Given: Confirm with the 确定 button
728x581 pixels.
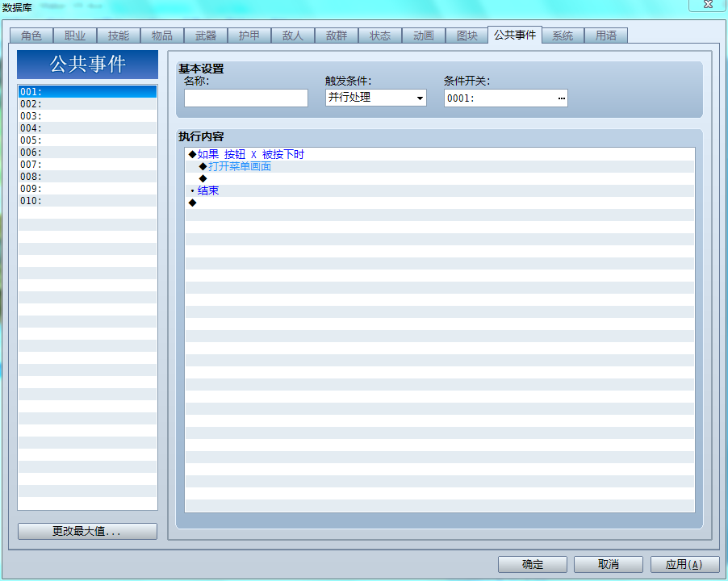Looking at the screenshot, I should [x=533, y=564].
